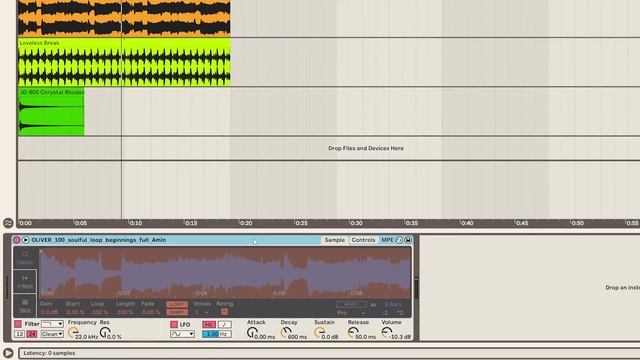Image resolution: width=640 pixels, height=360 pixels.
Task: Open the filter type dropdown next to Filter
Action: pyautogui.click(x=52, y=324)
